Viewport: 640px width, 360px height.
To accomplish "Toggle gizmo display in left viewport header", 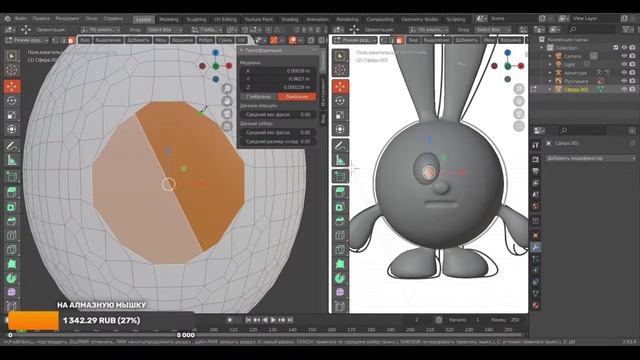I will [x=274, y=40].
